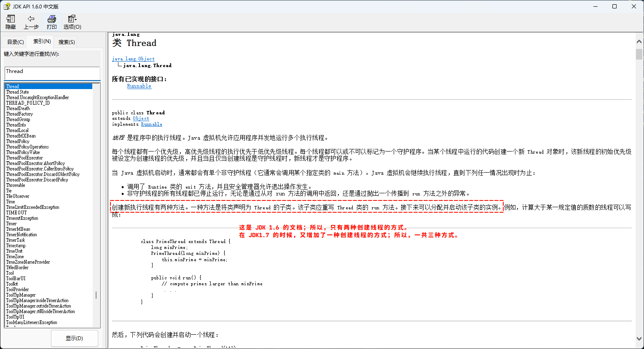The image size is (644, 349).
Task: Open the Object link after extends
Action: pyautogui.click(x=141, y=118)
